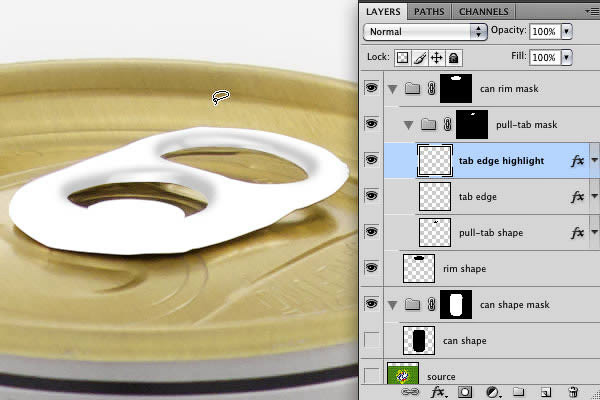Create a new layer icon
Viewport: 600px width, 400px height.
click(546, 392)
